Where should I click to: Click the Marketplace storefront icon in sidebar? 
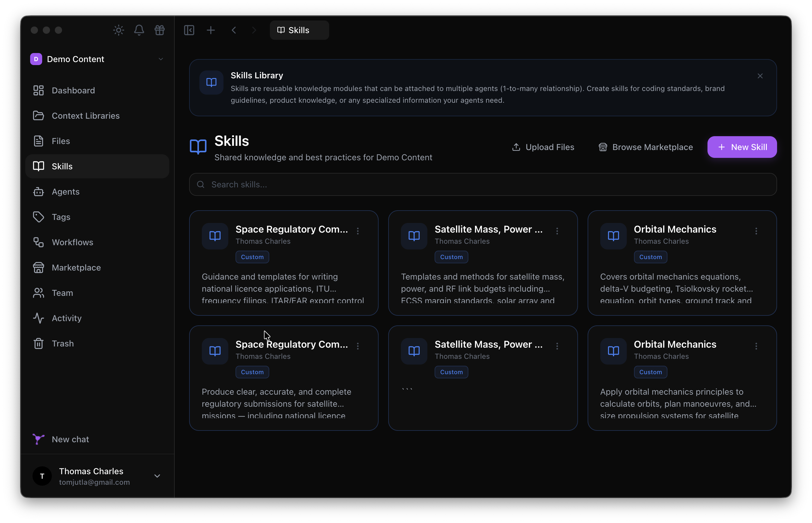[x=38, y=268]
